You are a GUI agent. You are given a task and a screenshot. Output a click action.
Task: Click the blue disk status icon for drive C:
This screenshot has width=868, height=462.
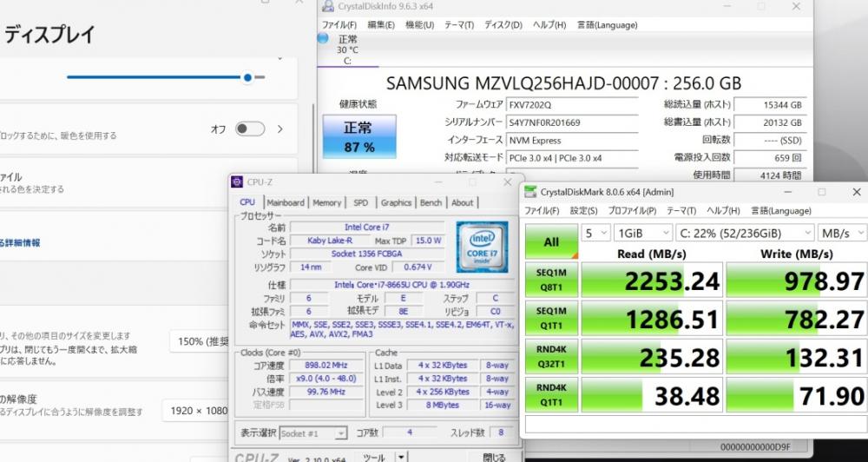pos(323,38)
